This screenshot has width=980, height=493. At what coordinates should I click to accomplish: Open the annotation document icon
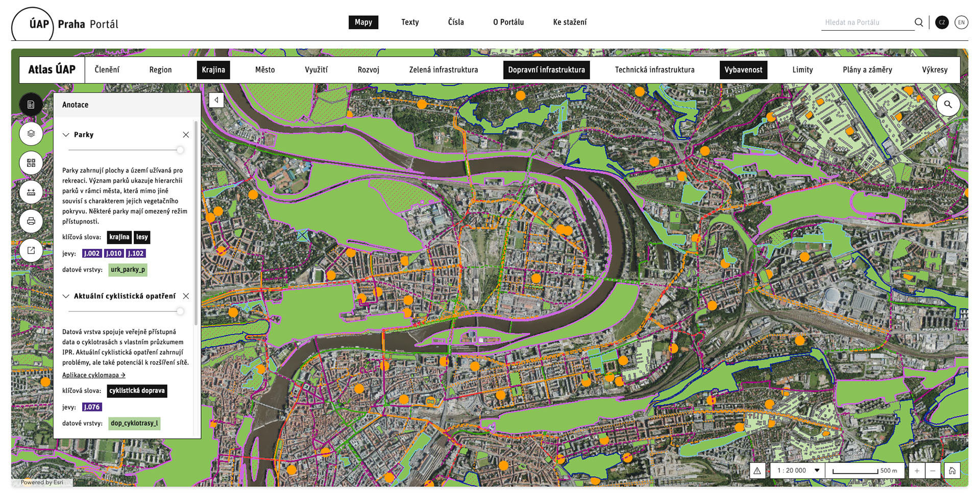pyautogui.click(x=31, y=105)
